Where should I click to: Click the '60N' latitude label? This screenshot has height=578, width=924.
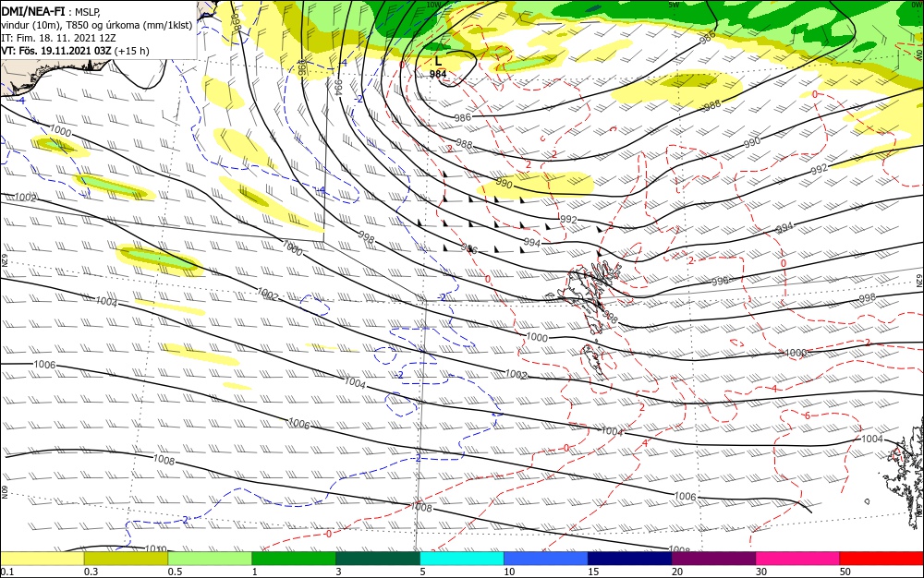4,492
